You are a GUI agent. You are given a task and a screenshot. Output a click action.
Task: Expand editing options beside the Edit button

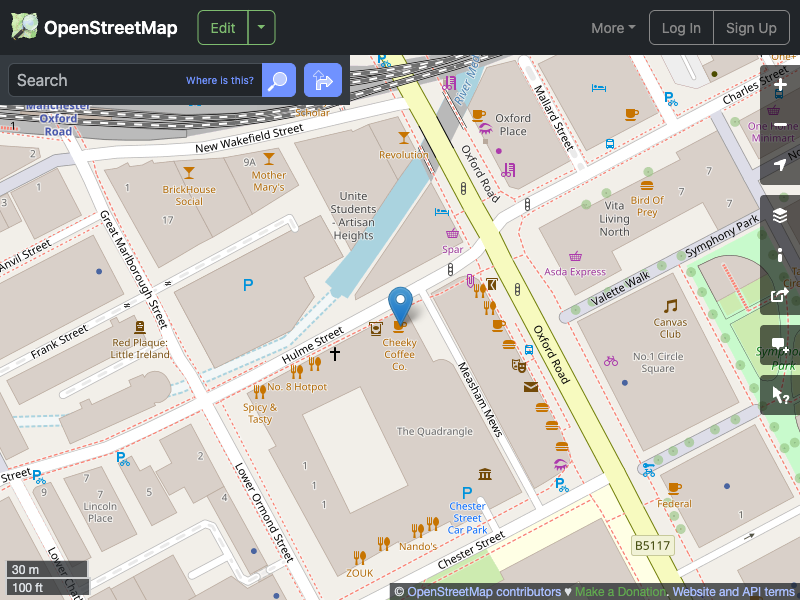point(261,28)
